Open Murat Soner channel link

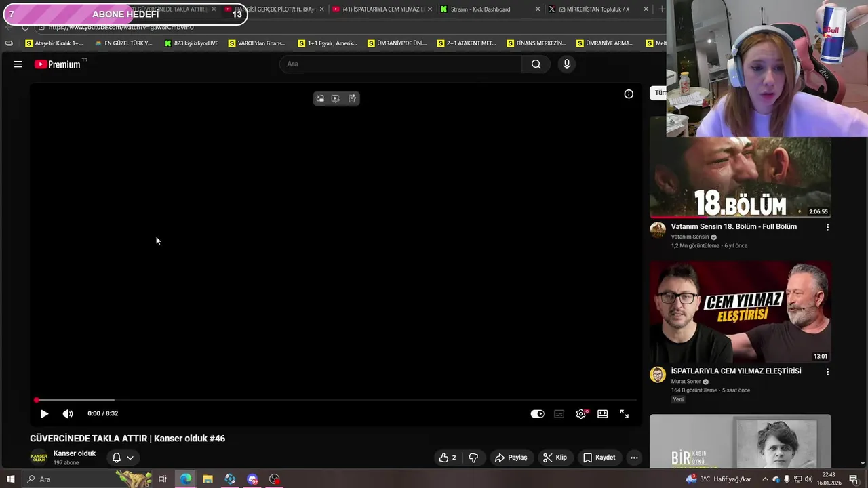(x=686, y=382)
